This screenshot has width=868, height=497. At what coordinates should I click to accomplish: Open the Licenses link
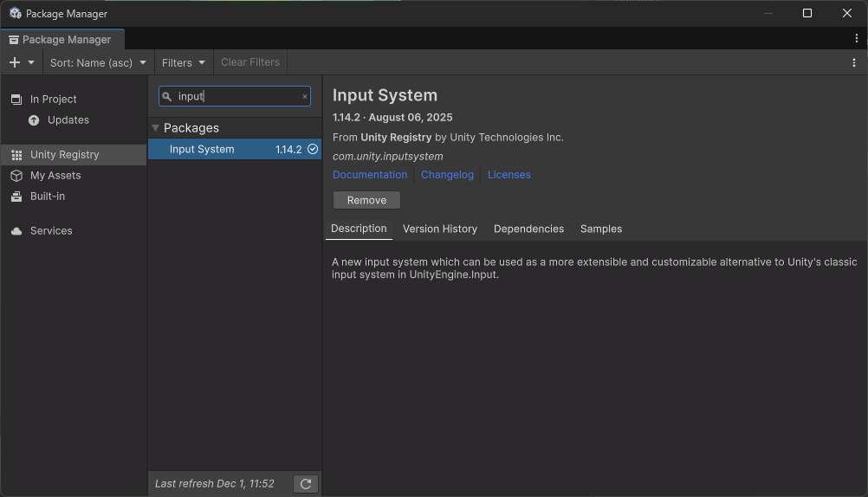click(x=508, y=175)
